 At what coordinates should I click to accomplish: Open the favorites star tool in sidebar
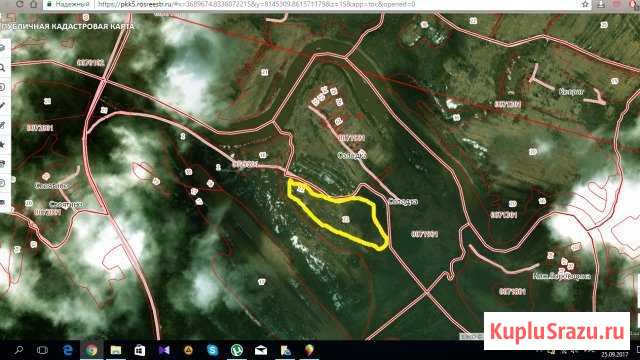click(x=2, y=144)
